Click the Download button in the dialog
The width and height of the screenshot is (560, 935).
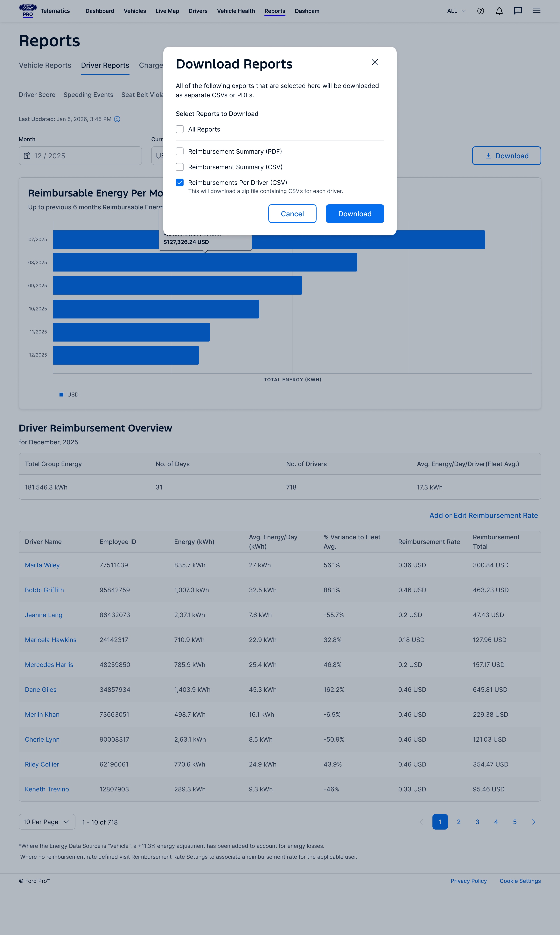coord(354,213)
